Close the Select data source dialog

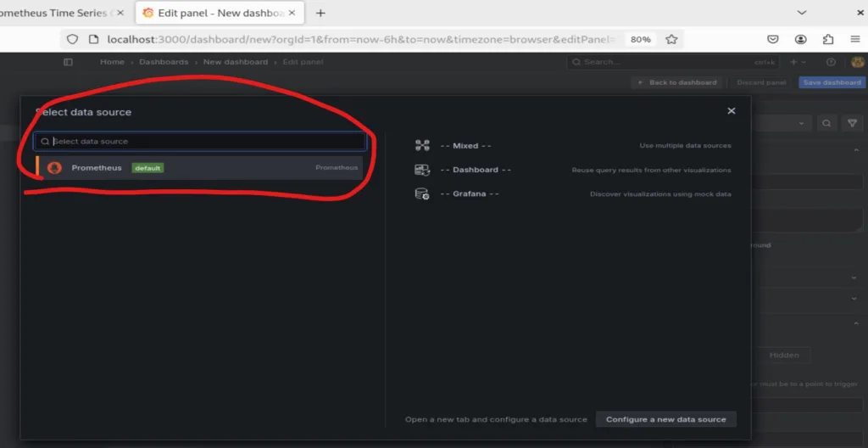[731, 111]
